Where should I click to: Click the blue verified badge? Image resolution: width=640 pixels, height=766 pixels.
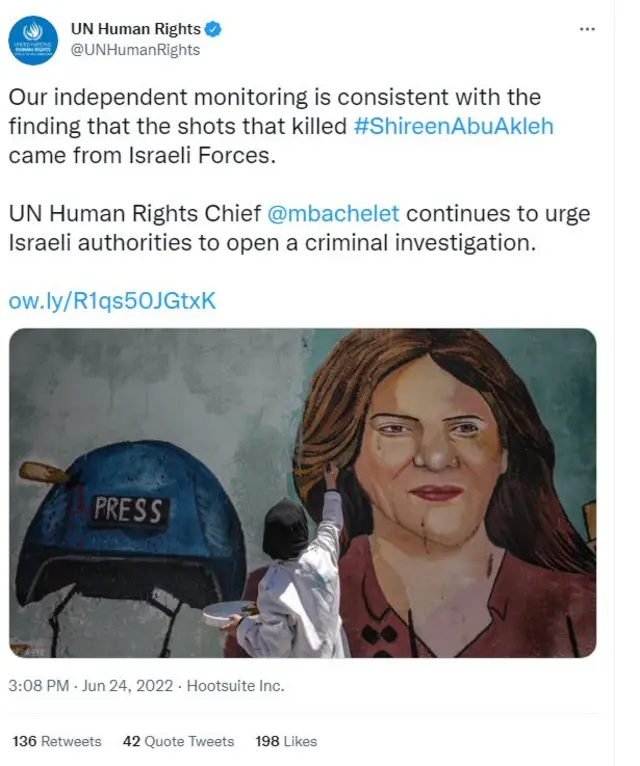coord(214,29)
